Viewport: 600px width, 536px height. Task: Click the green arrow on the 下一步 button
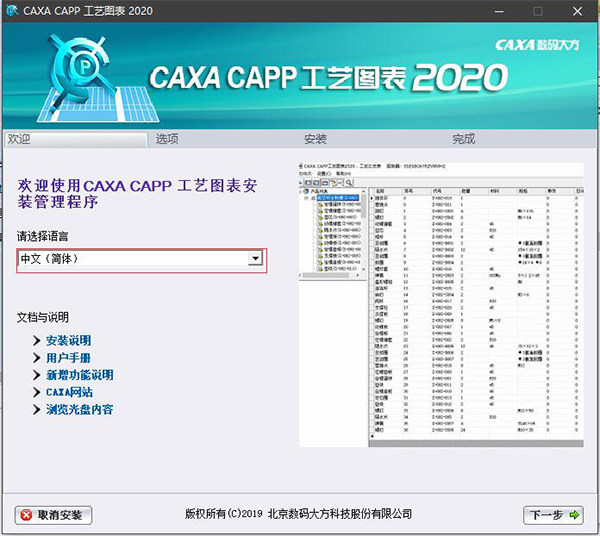(x=575, y=515)
